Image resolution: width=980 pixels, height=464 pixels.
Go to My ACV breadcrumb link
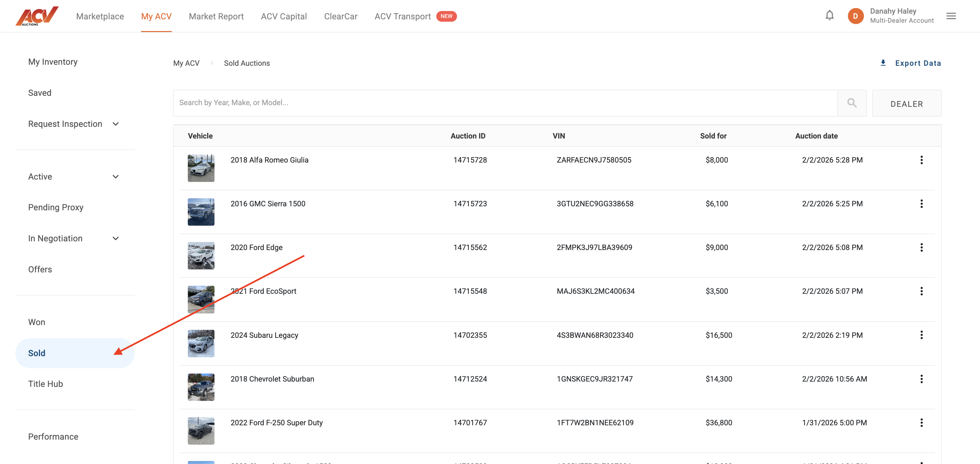[186, 63]
